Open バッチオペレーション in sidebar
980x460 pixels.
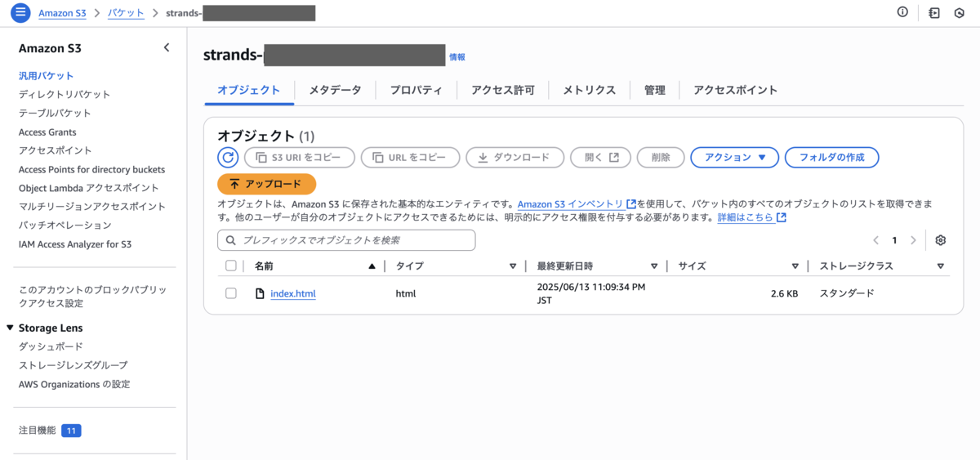[x=65, y=225]
